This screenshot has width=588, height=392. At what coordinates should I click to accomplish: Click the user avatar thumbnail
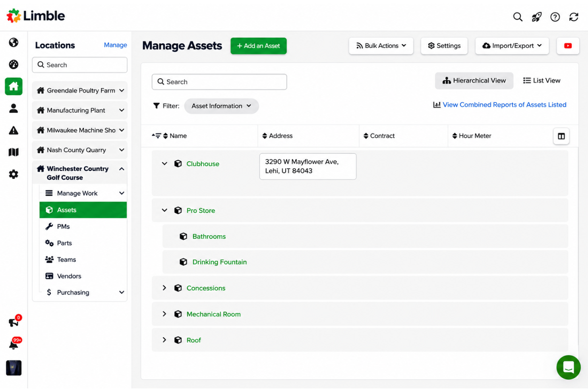click(14, 368)
